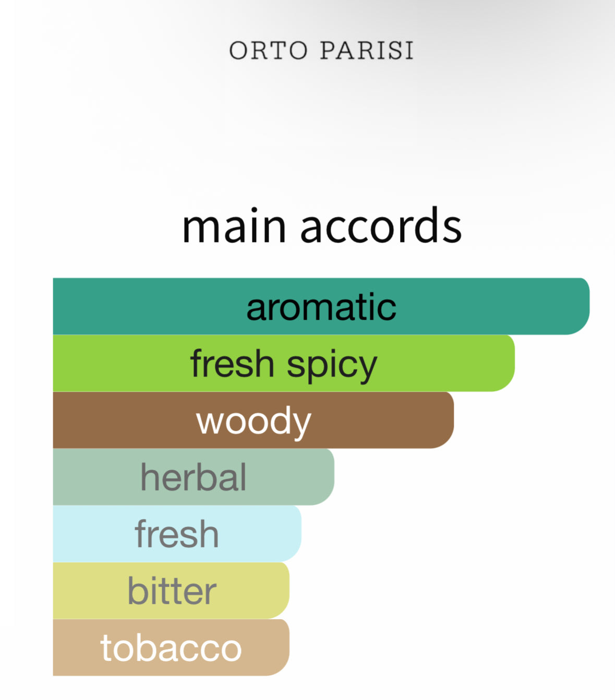Image resolution: width=615 pixels, height=700 pixels.
Task: Click the 'fresh spicy' accord label
Action: tap(283, 364)
